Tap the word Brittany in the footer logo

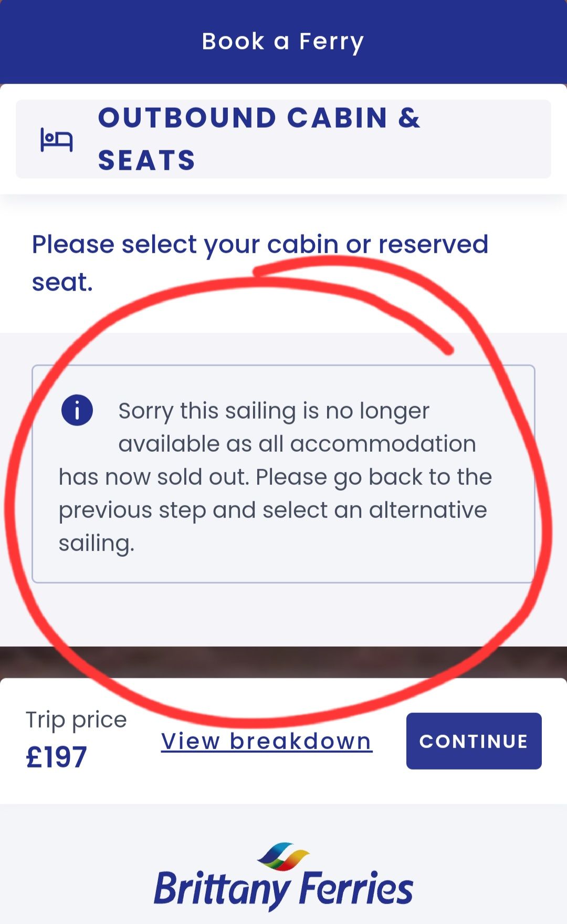(220, 889)
